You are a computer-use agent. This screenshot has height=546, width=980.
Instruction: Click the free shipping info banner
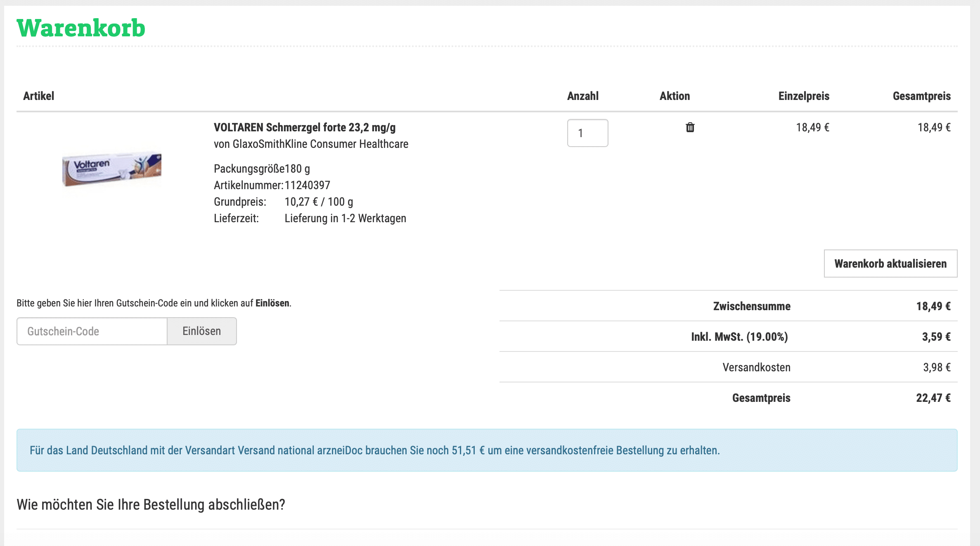(x=487, y=450)
